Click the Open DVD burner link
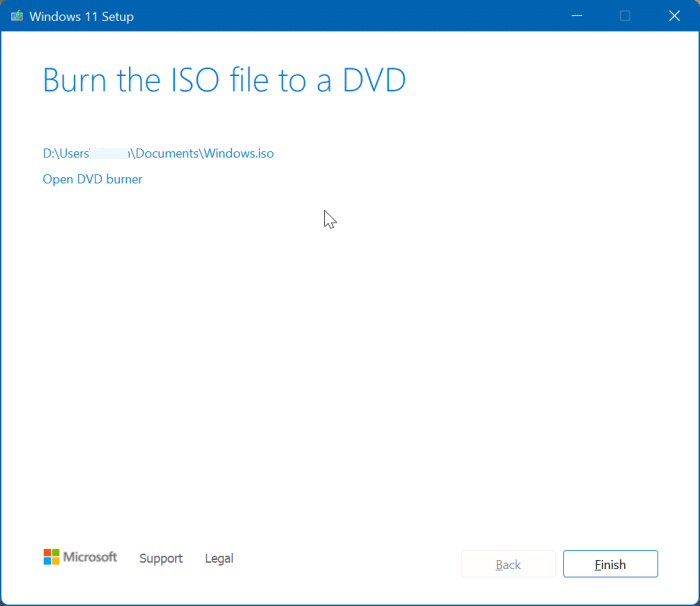 point(92,179)
